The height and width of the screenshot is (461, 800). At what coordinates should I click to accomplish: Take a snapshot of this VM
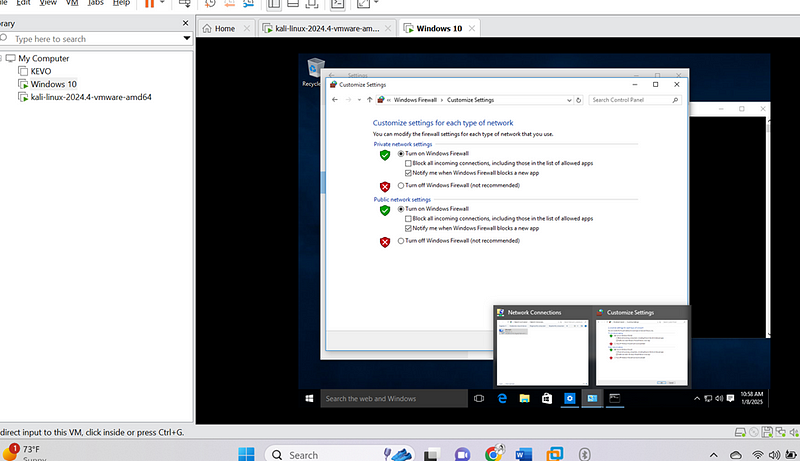(210, 4)
